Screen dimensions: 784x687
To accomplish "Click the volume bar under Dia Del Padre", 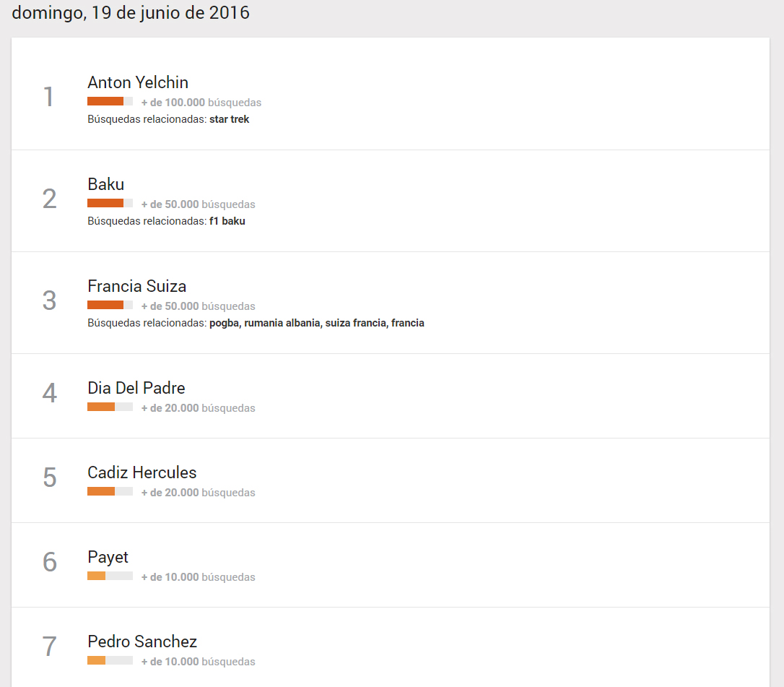I will tap(110, 407).
